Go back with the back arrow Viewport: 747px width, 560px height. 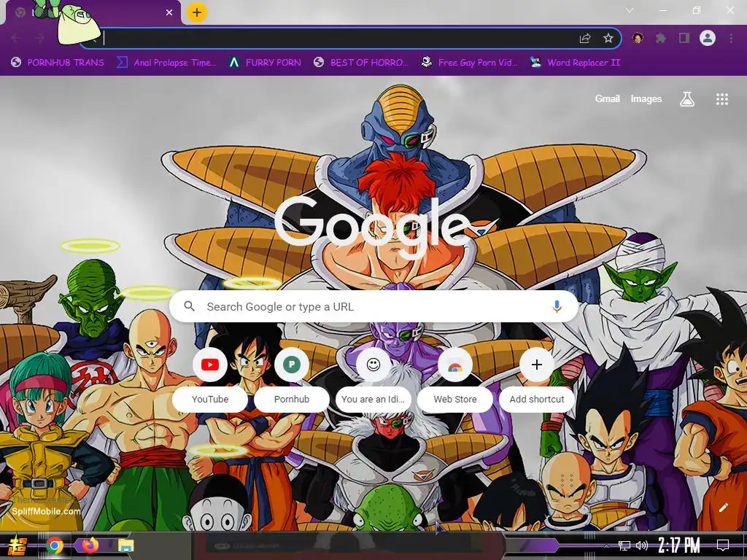click(16, 38)
